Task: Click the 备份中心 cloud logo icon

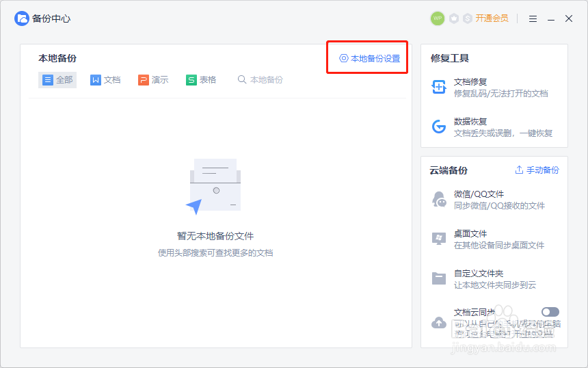Action: (x=21, y=18)
